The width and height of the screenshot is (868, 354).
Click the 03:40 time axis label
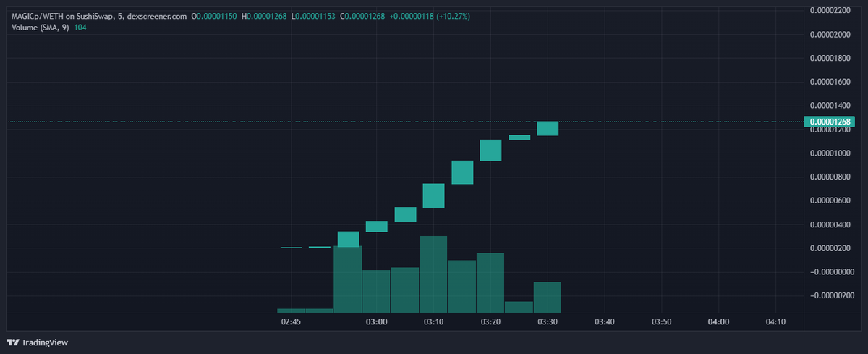click(x=605, y=321)
